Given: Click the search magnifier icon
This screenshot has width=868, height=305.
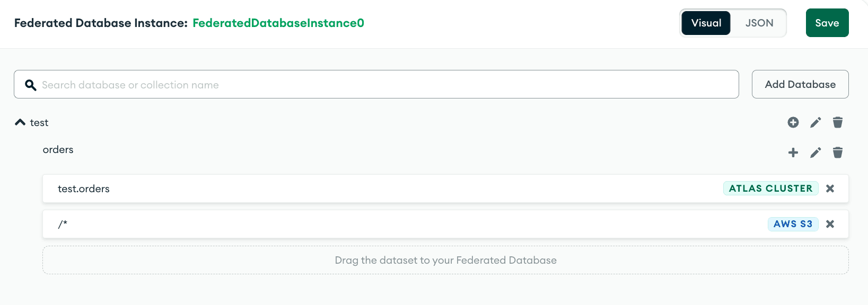Looking at the screenshot, I should [x=30, y=85].
